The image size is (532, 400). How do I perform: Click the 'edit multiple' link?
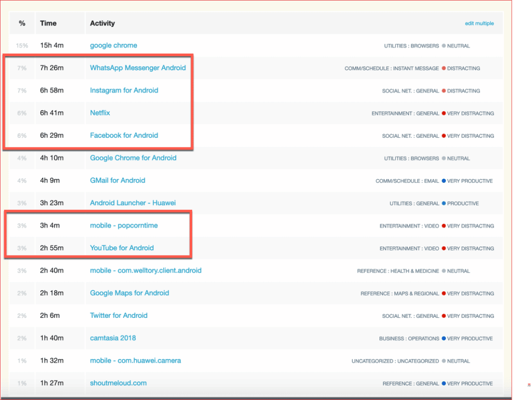click(x=479, y=23)
